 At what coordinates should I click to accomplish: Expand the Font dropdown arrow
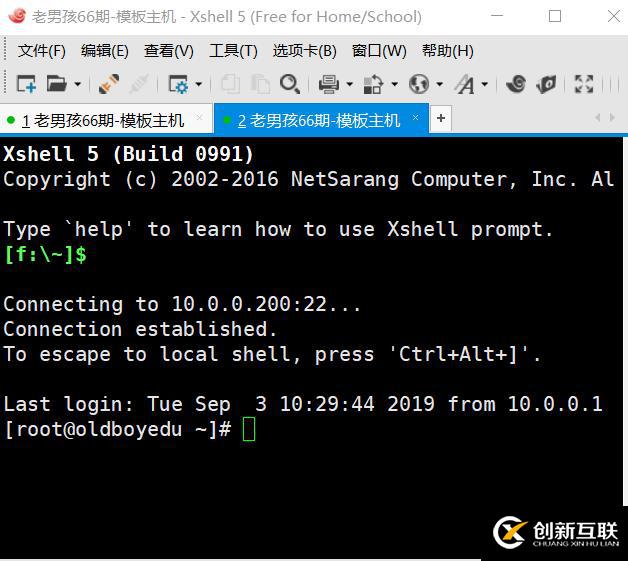click(x=485, y=84)
